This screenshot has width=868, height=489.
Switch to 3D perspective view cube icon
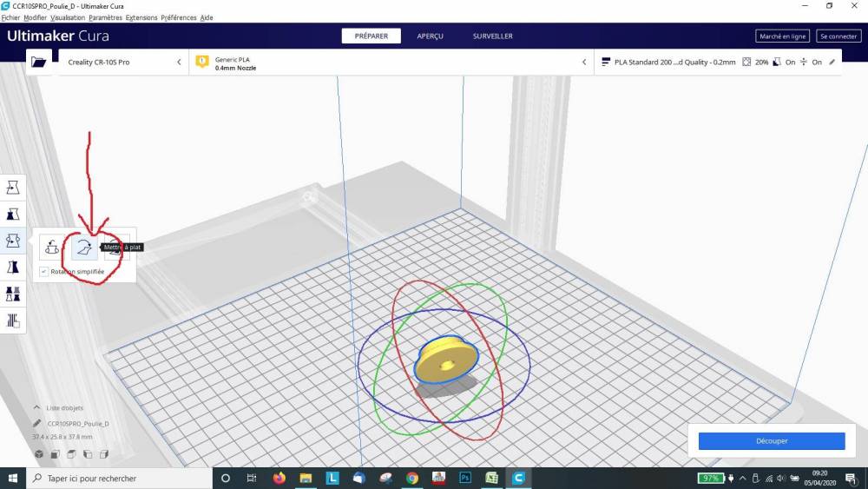39,454
